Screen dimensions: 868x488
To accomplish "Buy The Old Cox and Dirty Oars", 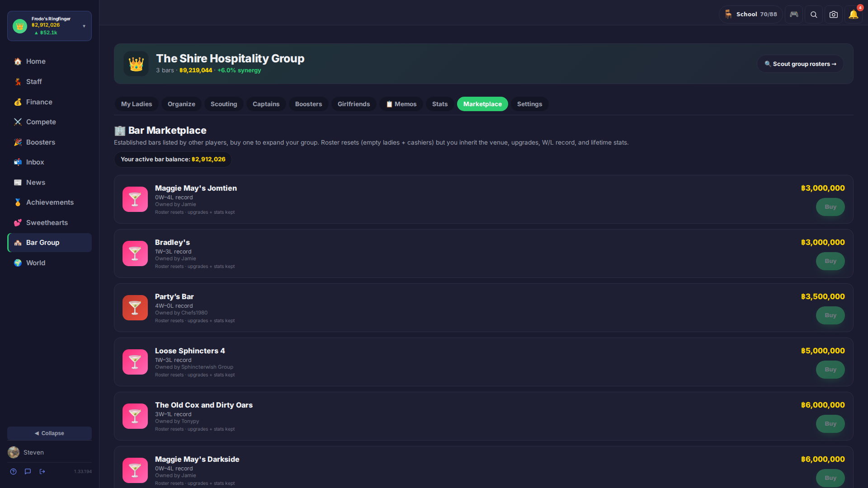I will pyautogui.click(x=830, y=424).
